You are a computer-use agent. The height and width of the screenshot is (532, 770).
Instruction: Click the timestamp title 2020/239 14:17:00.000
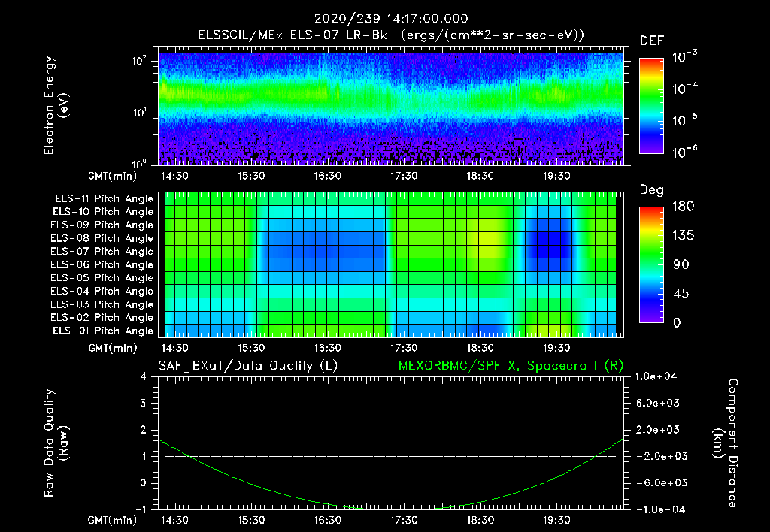391,19
